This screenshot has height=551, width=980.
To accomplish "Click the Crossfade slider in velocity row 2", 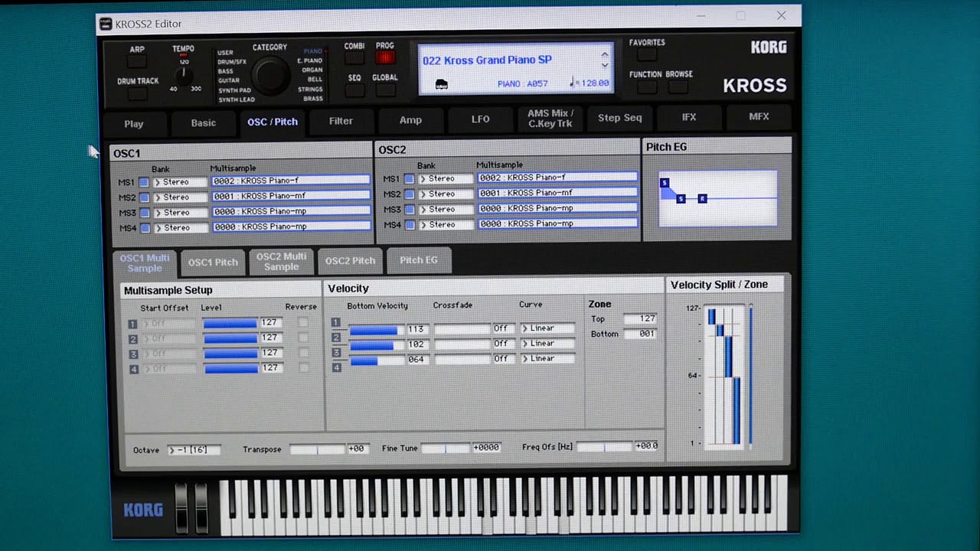I will point(462,344).
